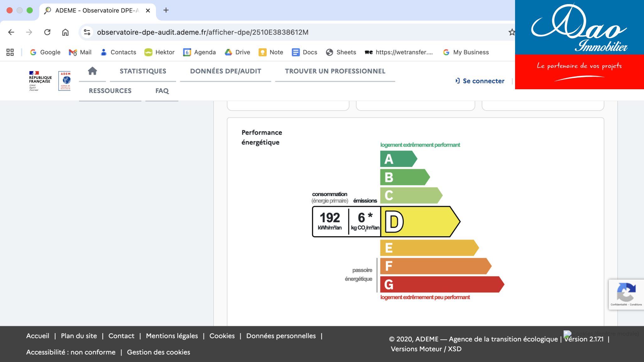Open the apps grid in bookmarks bar
This screenshot has width=644, height=362.
10,52
